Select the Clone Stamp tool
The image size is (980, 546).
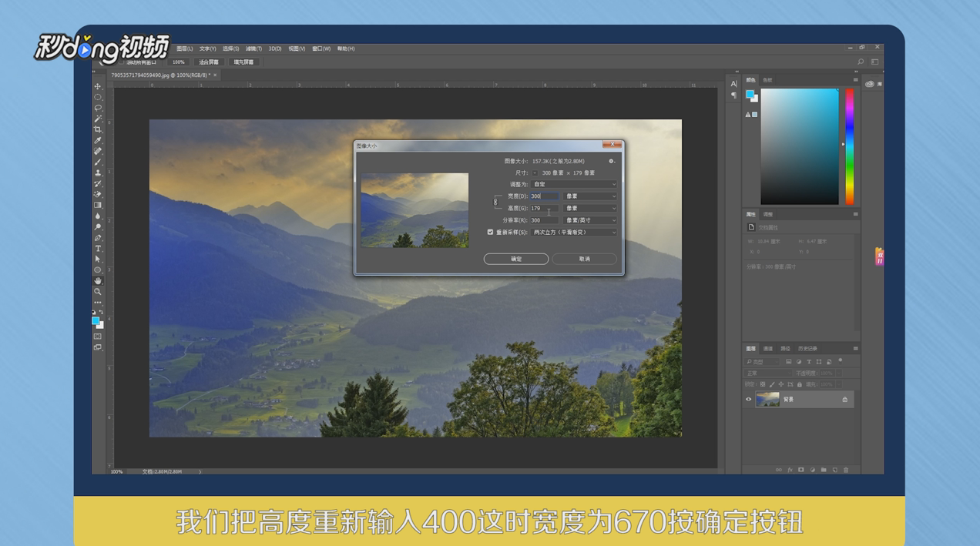[x=98, y=173]
